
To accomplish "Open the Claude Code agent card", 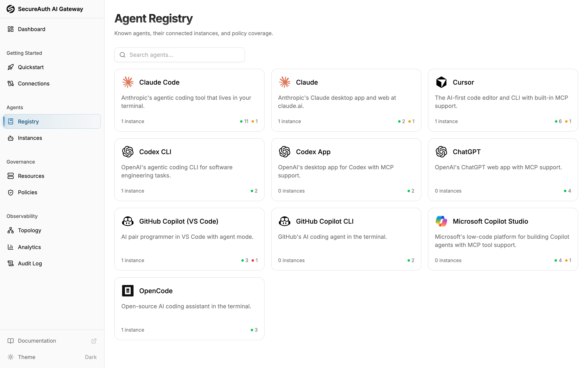I will click(189, 100).
